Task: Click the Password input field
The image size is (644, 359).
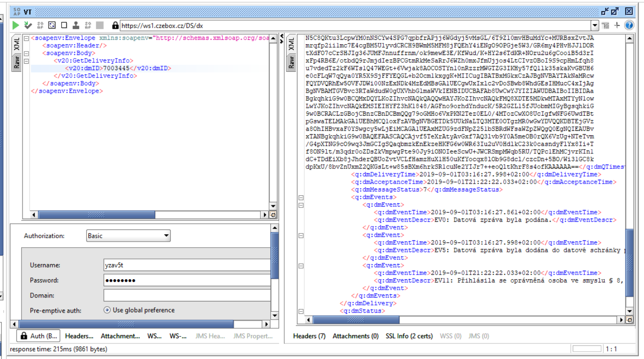Action: 186,280
